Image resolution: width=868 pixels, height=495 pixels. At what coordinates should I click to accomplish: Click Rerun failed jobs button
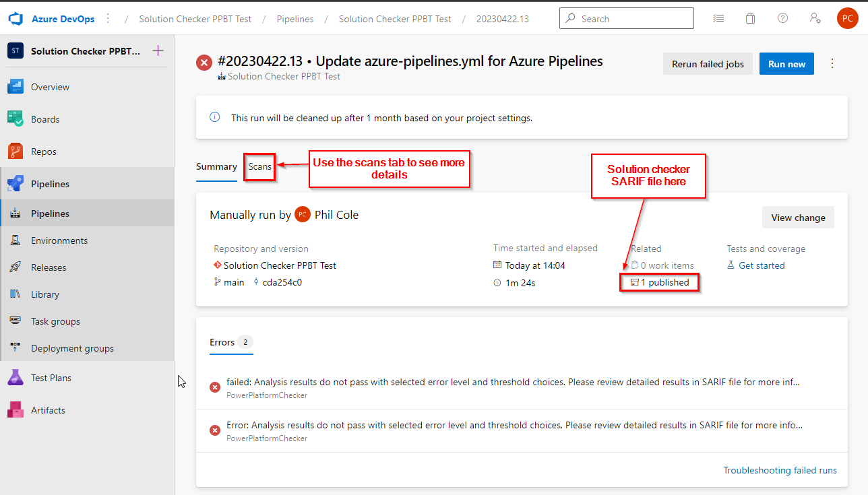pyautogui.click(x=708, y=64)
